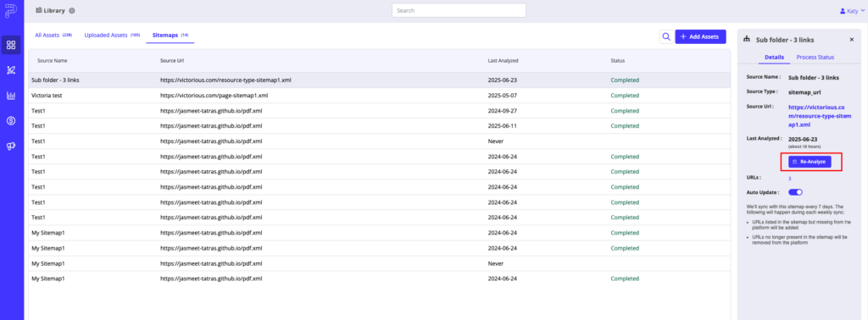
Task: Open the dashboard grid icon in the sidebar
Action: 11,45
